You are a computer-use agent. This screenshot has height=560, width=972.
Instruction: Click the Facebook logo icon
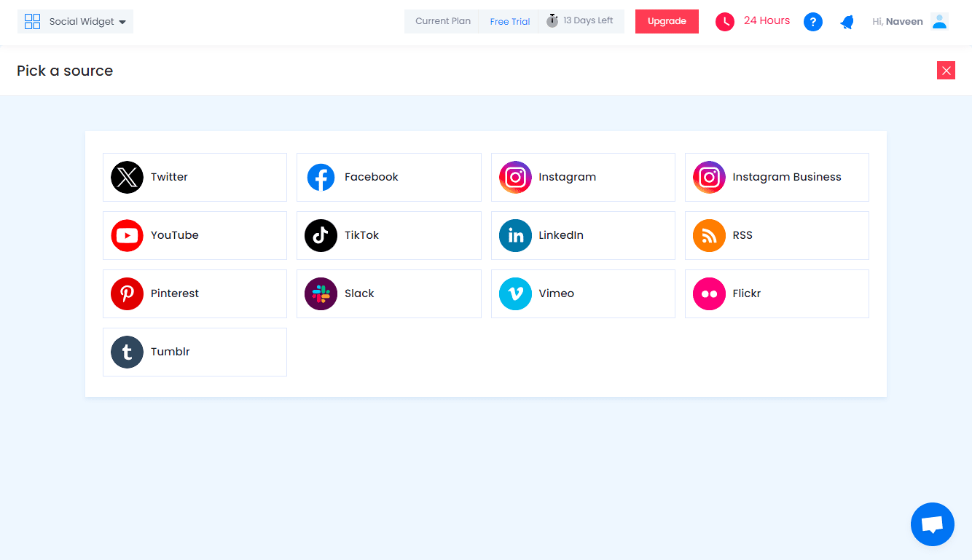point(321,177)
